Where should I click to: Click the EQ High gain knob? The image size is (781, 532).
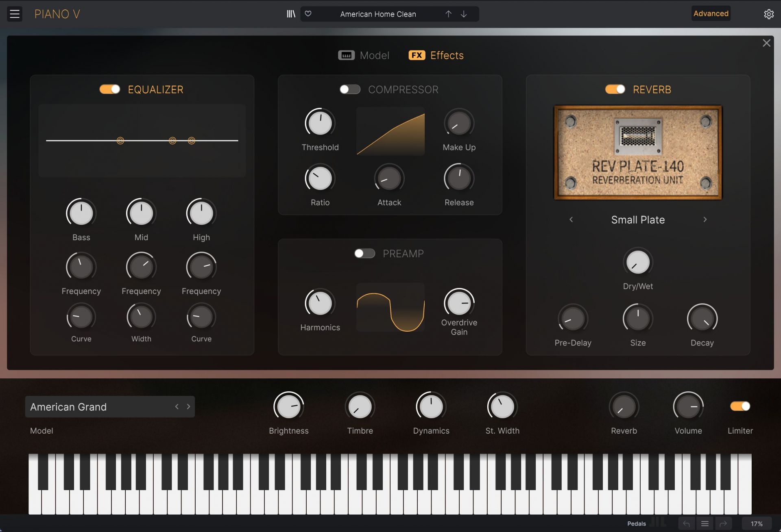click(201, 213)
